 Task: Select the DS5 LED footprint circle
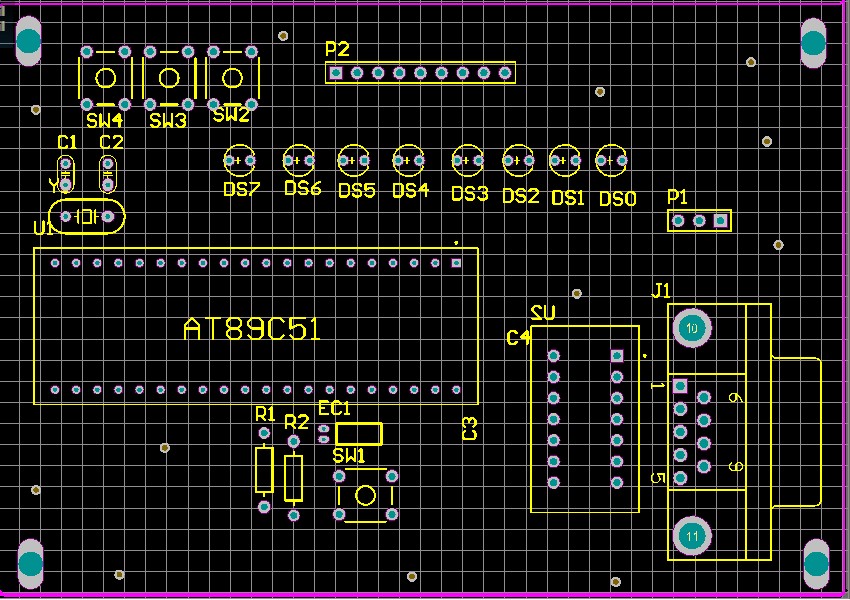tap(353, 160)
